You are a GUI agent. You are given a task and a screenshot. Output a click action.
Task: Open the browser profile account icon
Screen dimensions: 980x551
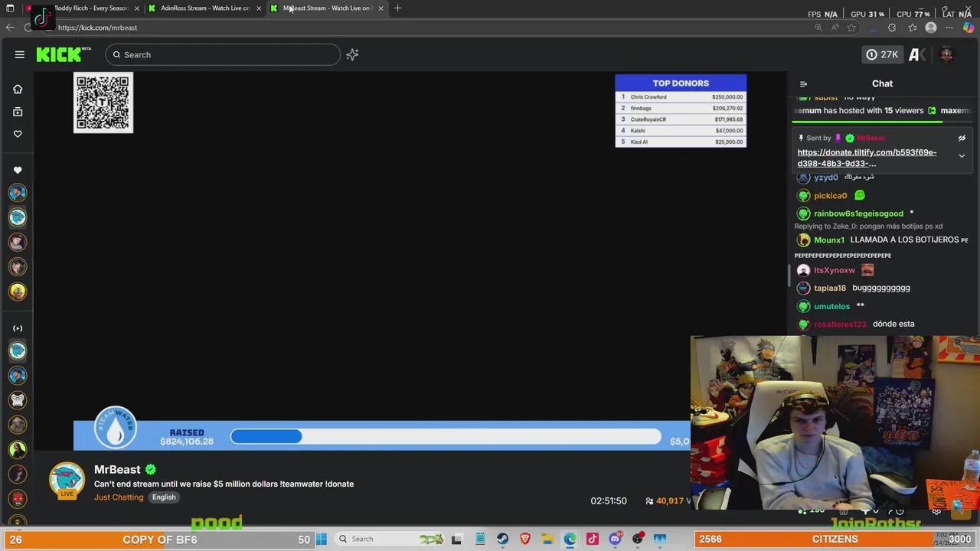[931, 28]
